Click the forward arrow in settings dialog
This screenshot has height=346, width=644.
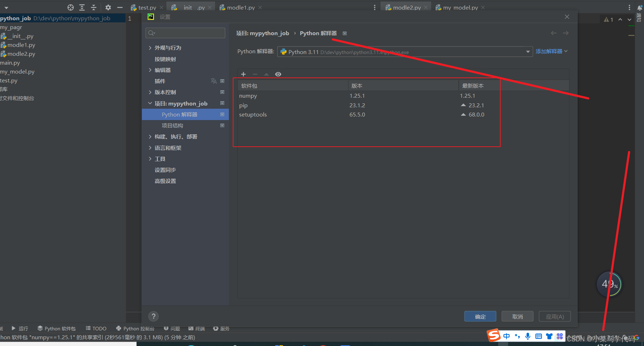click(566, 33)
